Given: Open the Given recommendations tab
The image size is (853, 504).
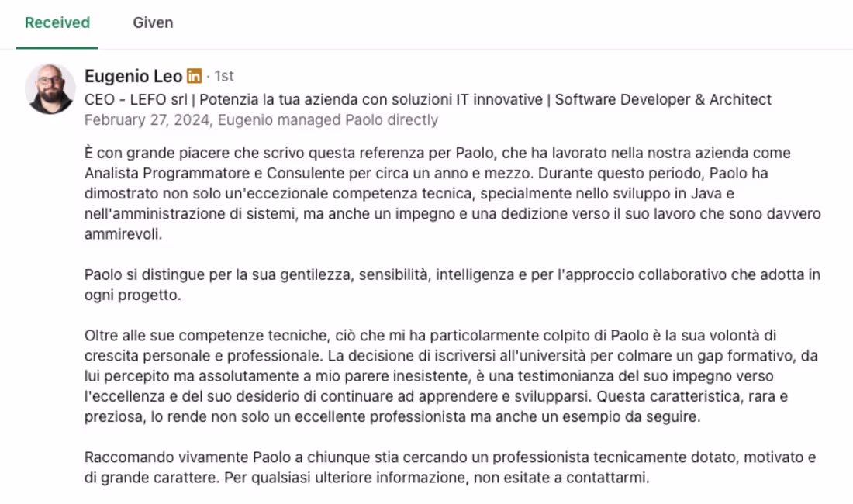Looking at the screenshot, I should pos(153,22).
